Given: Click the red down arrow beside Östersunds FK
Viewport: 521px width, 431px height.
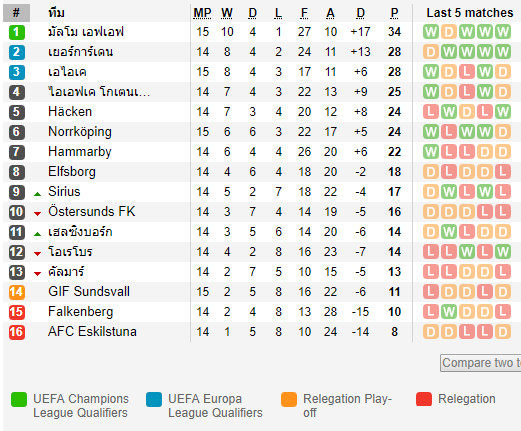Looking at the screenshot, I should click(x=37, y=214).
